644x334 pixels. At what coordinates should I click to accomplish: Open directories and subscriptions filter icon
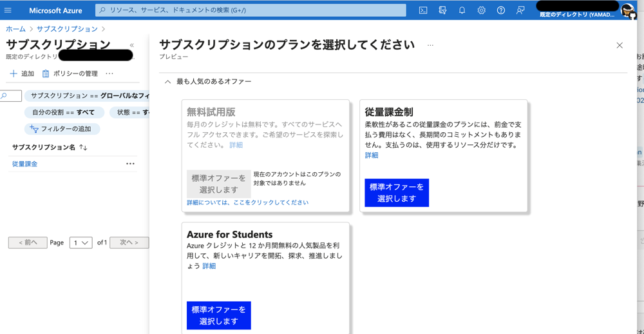point(442,10)
